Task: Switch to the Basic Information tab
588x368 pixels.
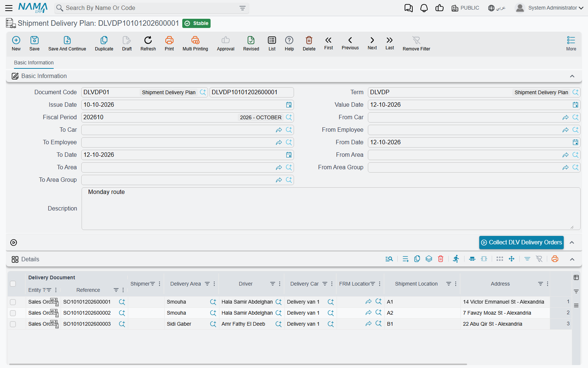Action: (34, 63)
